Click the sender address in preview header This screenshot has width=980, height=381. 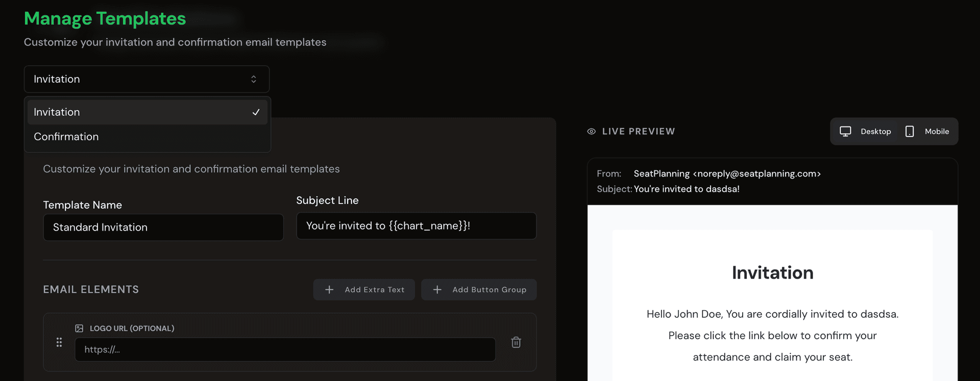(x=727, y=174)
